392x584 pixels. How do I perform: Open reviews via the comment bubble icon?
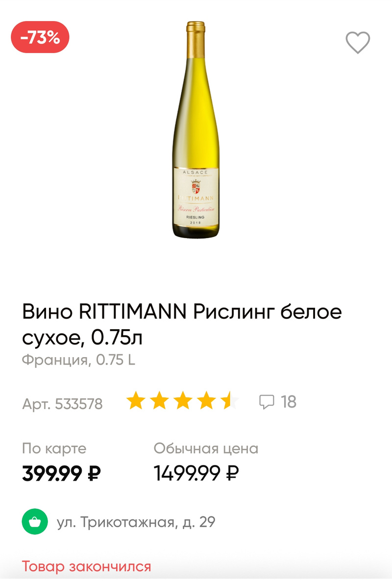pos(266,402)
